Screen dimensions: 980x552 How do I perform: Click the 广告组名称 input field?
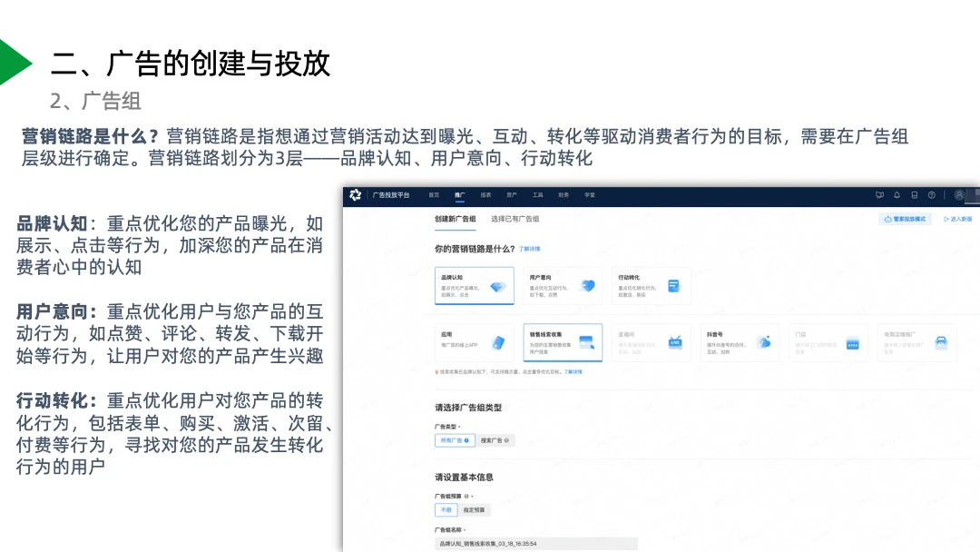click(535, 543)
